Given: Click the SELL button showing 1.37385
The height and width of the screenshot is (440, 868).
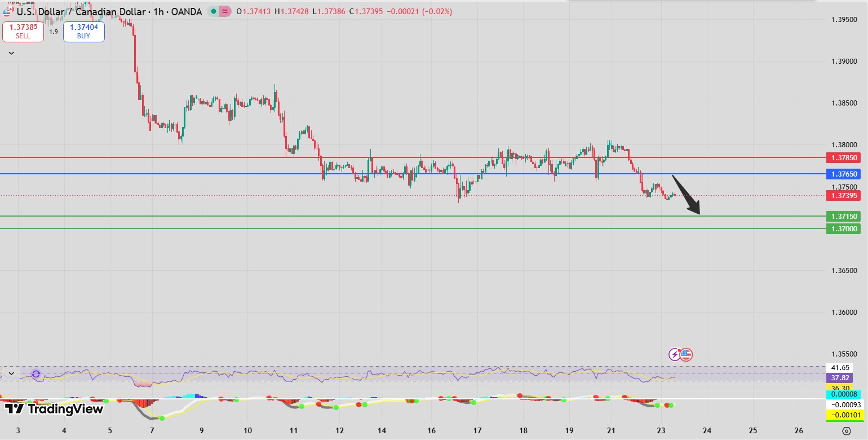Looking at the screenshot, I should coord(23,31).
